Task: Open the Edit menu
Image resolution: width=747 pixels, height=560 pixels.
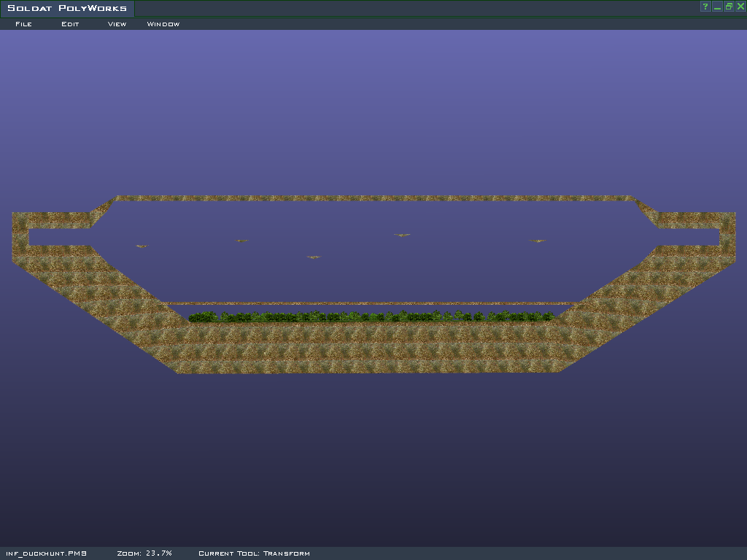Action: coord(70,24)
